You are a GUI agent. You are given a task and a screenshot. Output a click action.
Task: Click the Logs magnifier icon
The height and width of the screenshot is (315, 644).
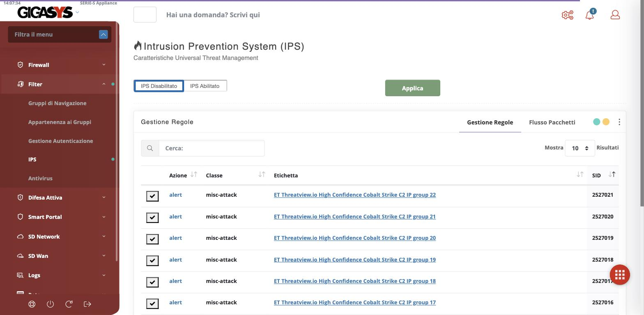[20, 275]
